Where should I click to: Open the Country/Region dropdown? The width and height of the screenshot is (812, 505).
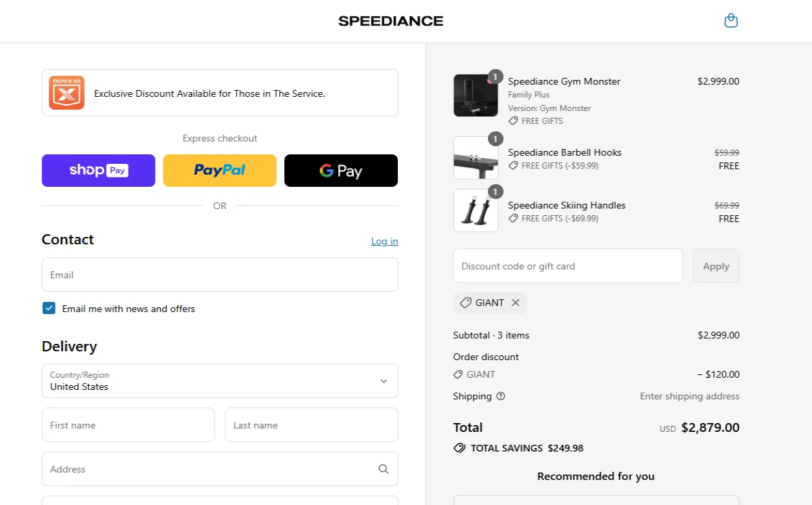220,381
